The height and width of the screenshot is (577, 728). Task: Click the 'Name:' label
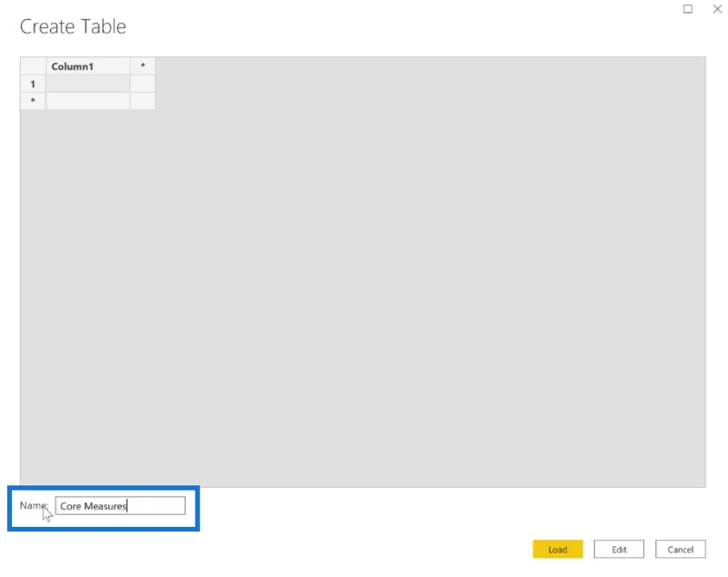coord(34,505)
